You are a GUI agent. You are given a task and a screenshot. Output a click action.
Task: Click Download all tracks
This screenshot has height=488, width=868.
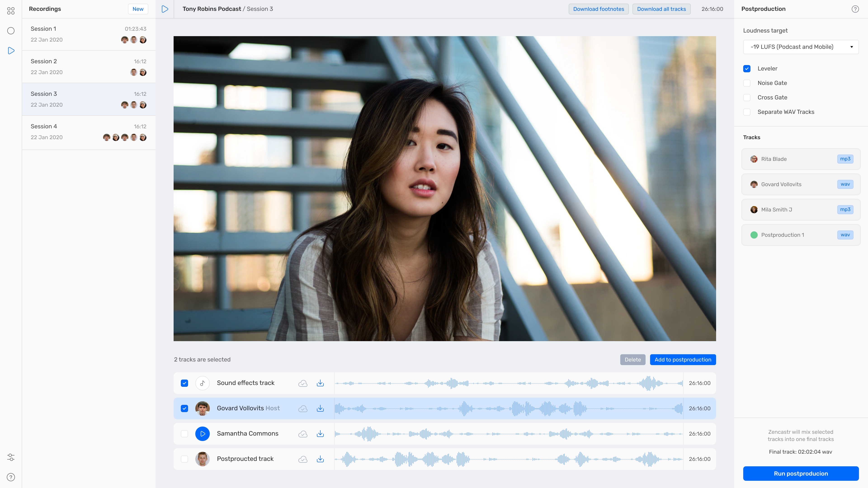coord(661,9)
